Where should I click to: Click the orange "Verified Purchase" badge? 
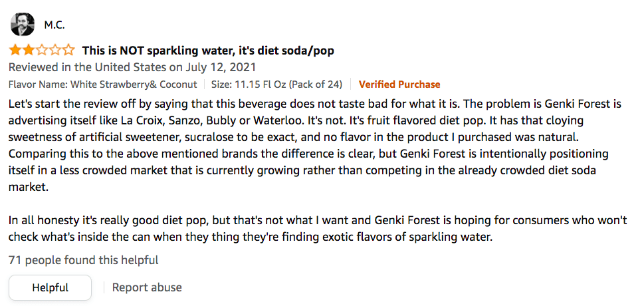tap(399, 84)
